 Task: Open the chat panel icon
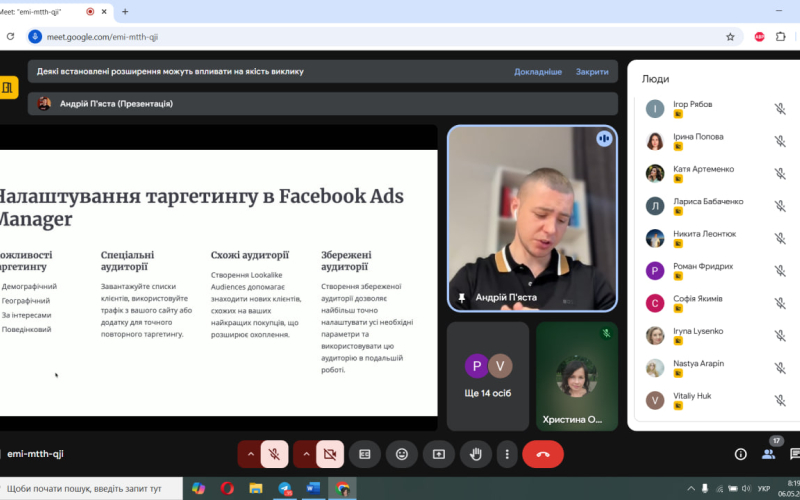(794, 454)
